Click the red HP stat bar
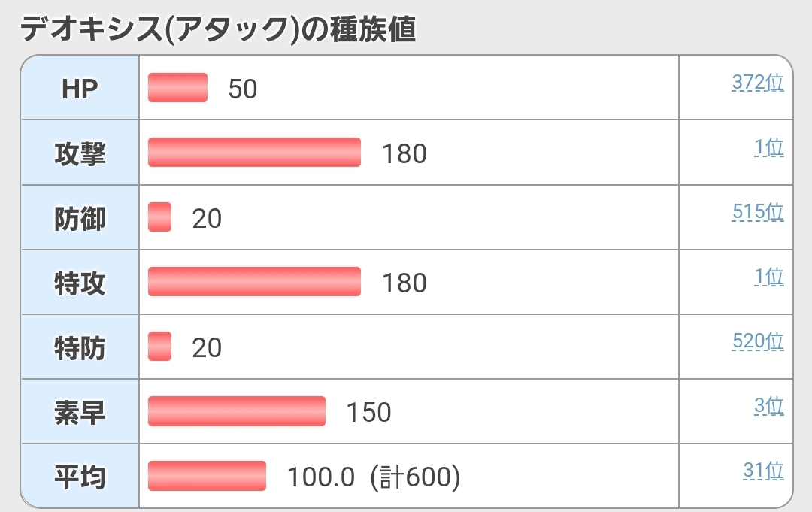 click(x=177, y=88)
